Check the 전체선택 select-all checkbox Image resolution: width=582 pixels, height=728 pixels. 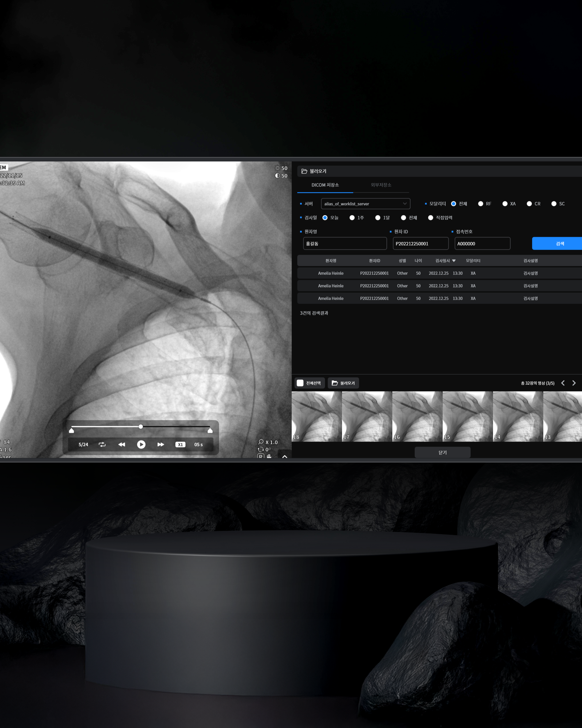(300, 383)
